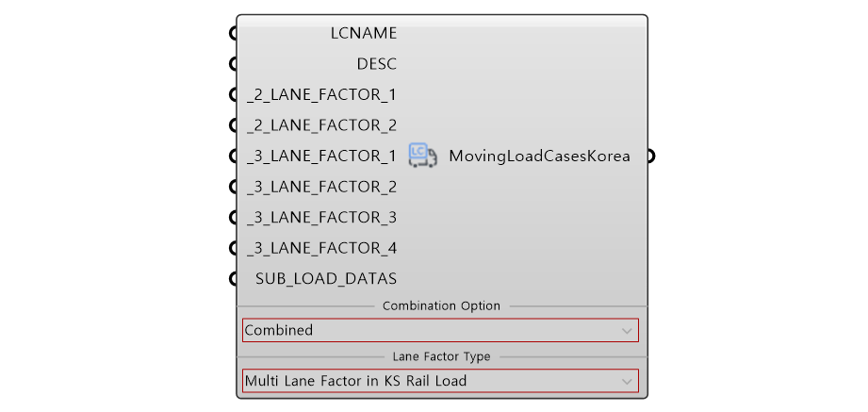
Task: Click the _2_LANE_FACTOR_1 input connector
Action: (233, 95)
